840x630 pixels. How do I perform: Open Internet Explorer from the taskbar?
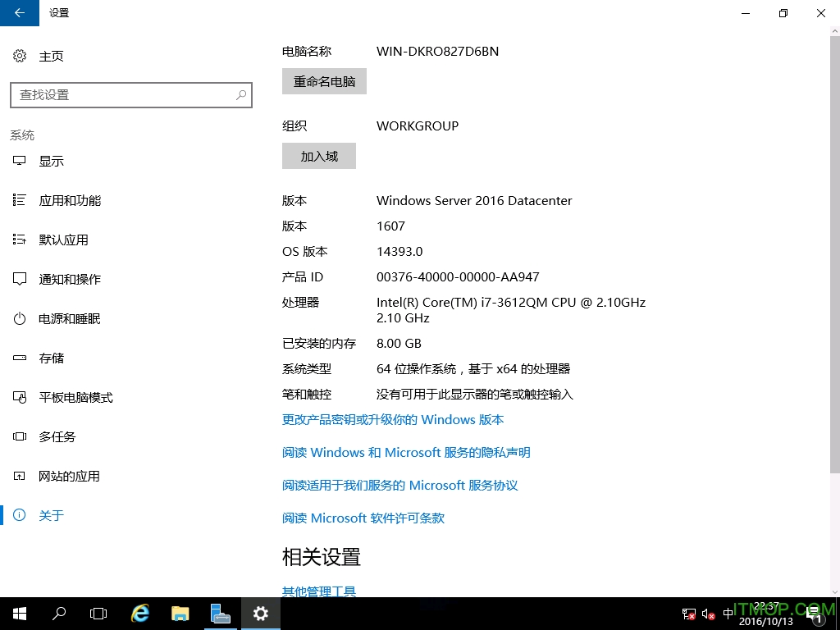click(139, 613)
